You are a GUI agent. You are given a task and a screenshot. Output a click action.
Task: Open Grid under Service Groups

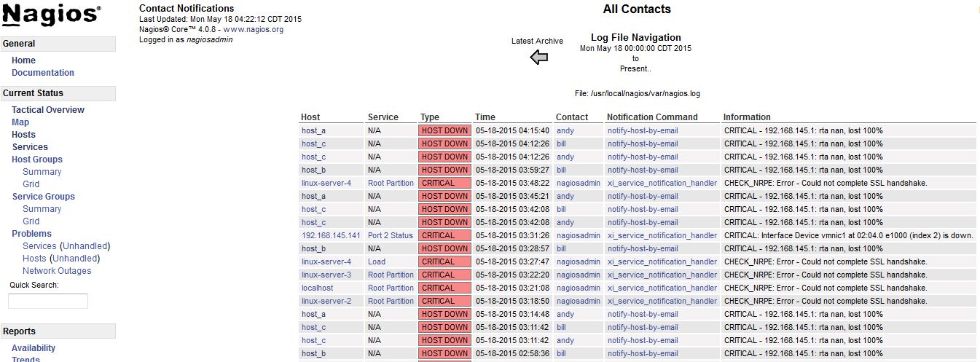[x=31, y=221]
